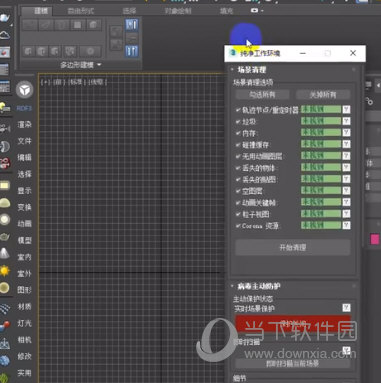Click the white box button in 动画关键帧 row
Image resolution: width=381 pixels, height=383 pixels.
(346, 202)
